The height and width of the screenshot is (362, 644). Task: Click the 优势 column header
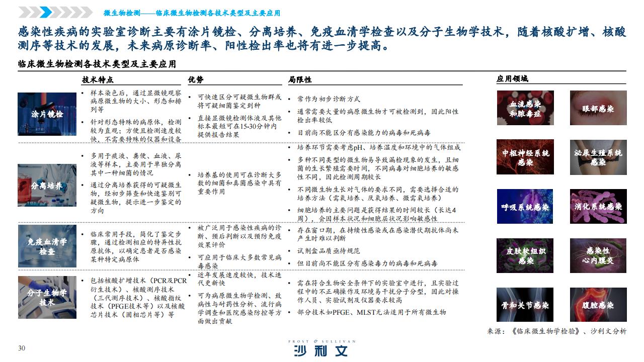click(x=196, y=79)
